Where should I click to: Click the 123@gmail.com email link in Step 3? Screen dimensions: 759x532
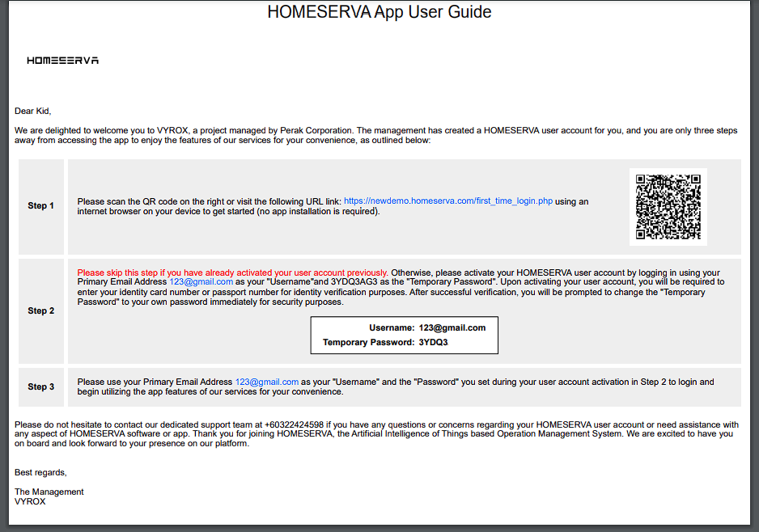click(266, 382)
